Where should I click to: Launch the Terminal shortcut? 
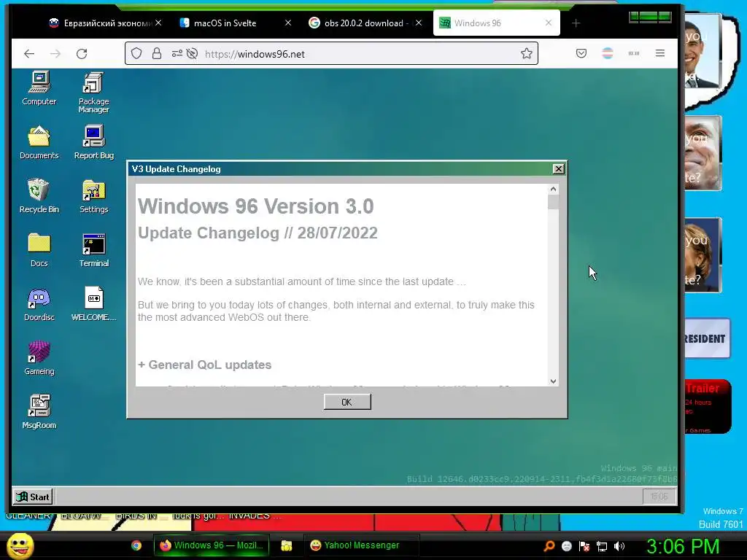coord(94,250)
